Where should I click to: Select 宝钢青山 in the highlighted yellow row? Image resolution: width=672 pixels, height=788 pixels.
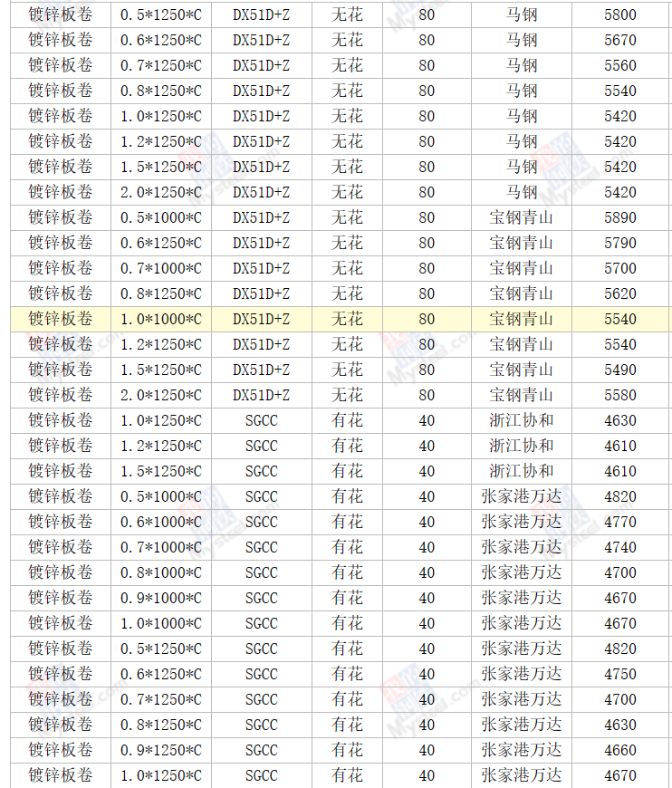pos(521,319)
